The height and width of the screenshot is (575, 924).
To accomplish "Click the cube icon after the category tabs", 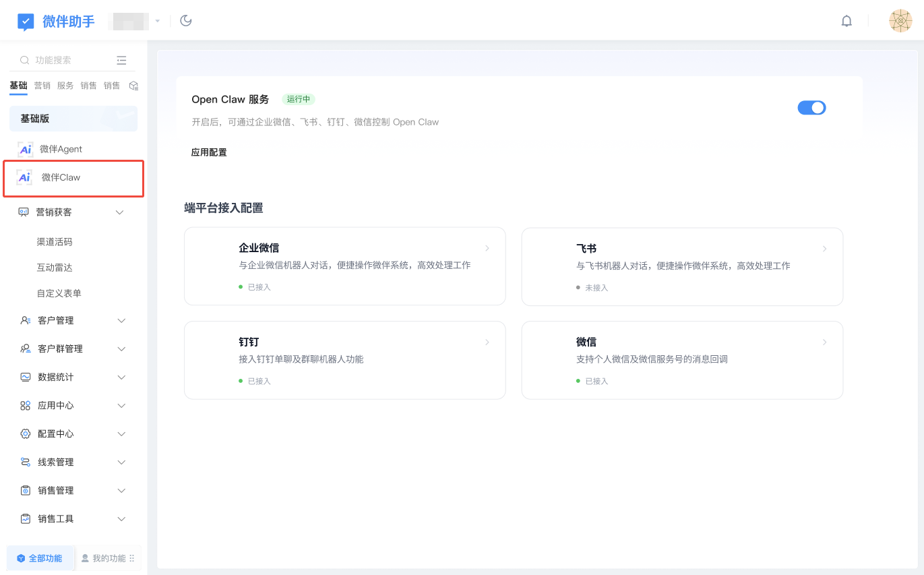I will click(133, 86).
